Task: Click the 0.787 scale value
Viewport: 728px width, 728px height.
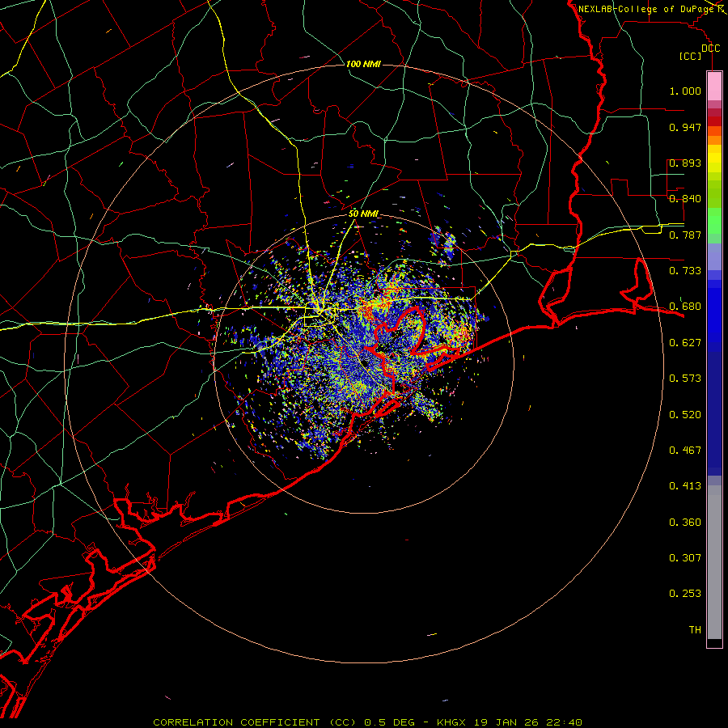Action: (685, 235)
